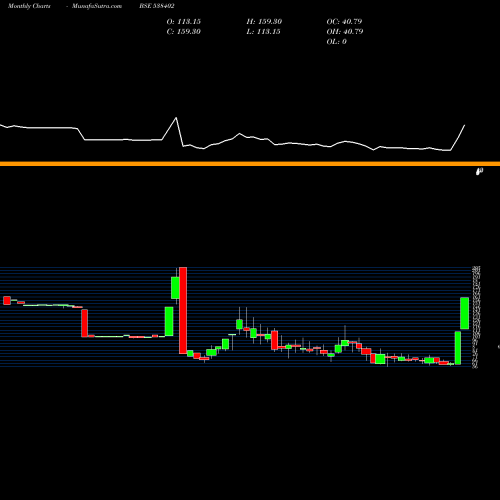The height and width of the screenshot is (500, 500).
Task: Select the close value "C: 159.30"
Action: tap(184, 32)
